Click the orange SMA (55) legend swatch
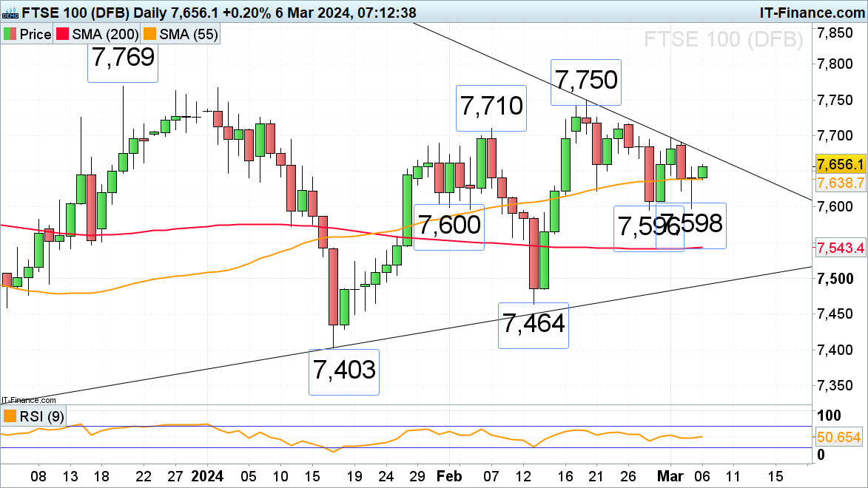Image resolution: width=868 pixels, height=488 pixels. point(149,34)
